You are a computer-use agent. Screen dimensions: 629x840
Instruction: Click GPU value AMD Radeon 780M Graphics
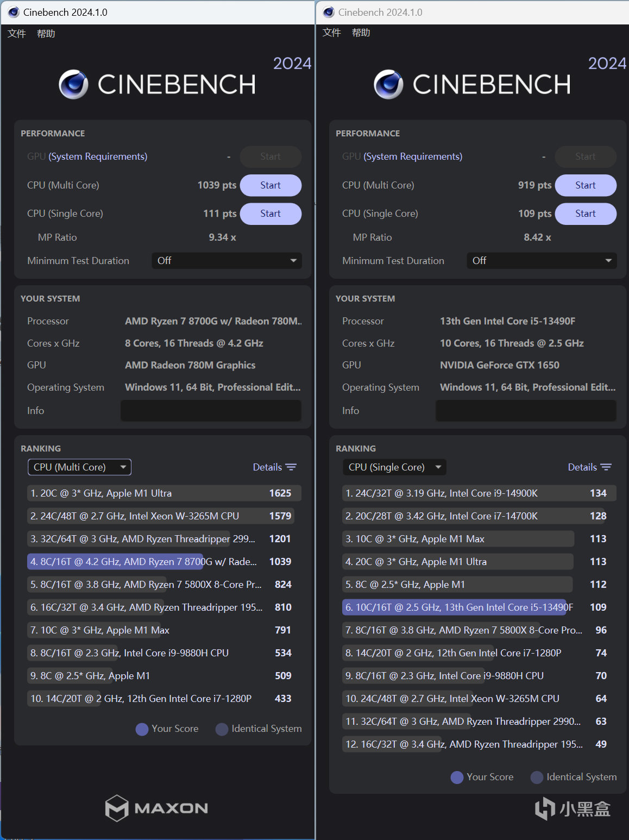(x=190, y=365)
